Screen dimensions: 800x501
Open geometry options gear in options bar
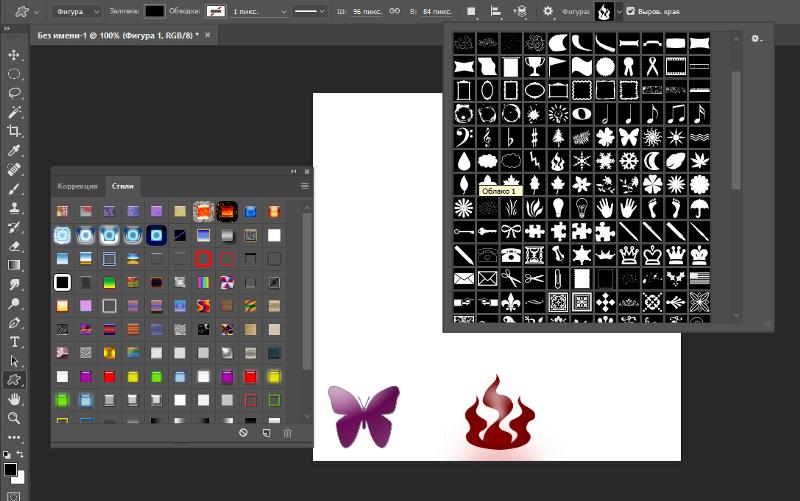click(547, 11)
